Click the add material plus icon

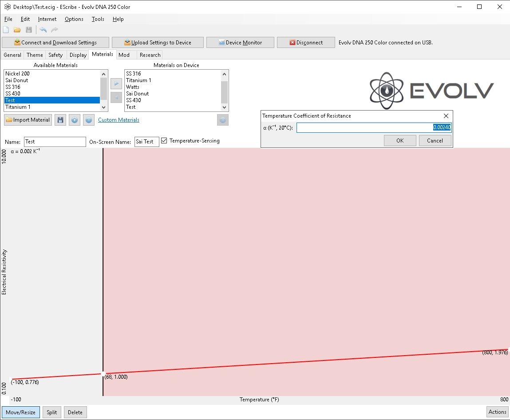tap(75, 120)
